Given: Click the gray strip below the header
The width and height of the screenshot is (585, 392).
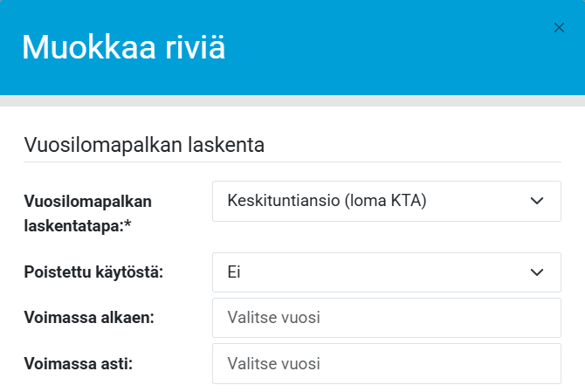Looking at the screenshot, I should pyautogui.click(x=292, y=101).
